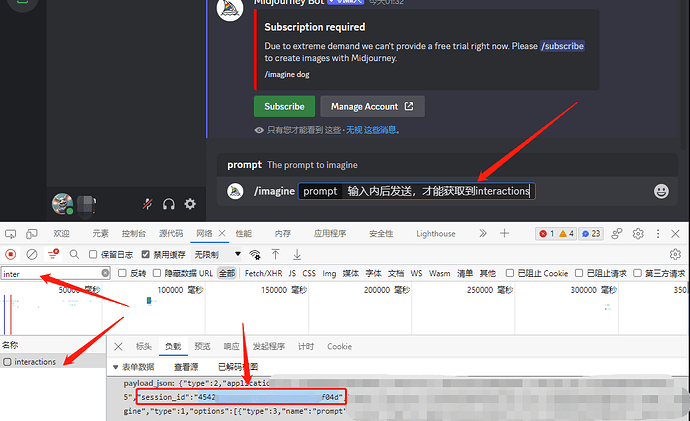
Task: Click the plus add tool icon
Action: click(504, 233)
